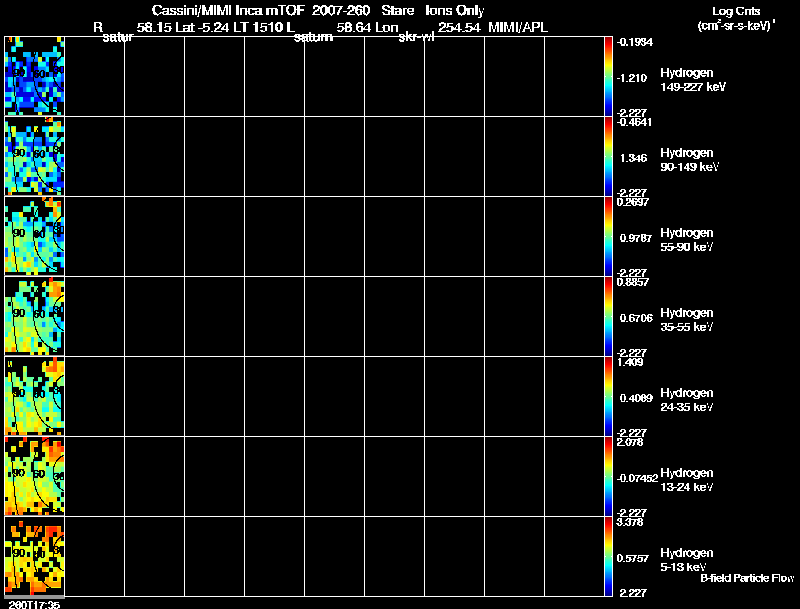
Task: Click the color bar for 5-13 keV row
Action: (x=608, y=556)
